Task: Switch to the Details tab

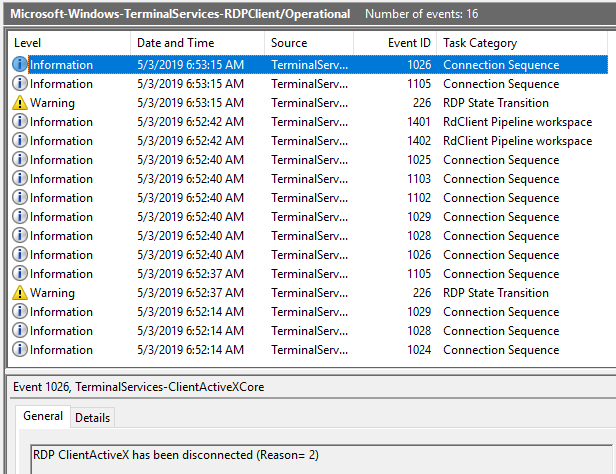Action: point(92,417)
